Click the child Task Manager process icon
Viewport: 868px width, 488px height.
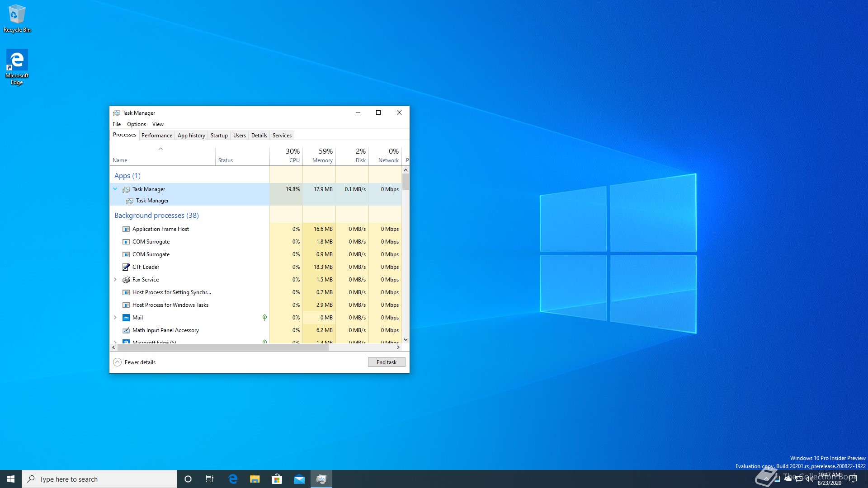[130, 201]
